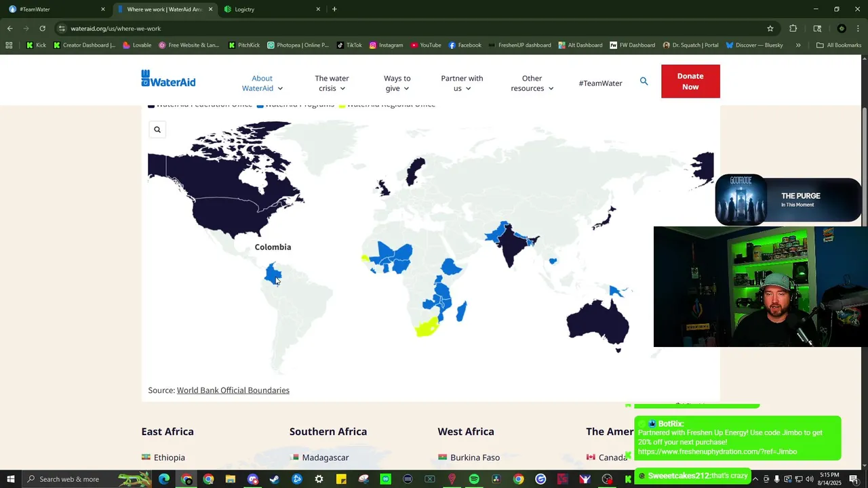Viewport: 868px width, 488px height.
Task: Switch to the Logictry browser tab
Action: (271, 9)
